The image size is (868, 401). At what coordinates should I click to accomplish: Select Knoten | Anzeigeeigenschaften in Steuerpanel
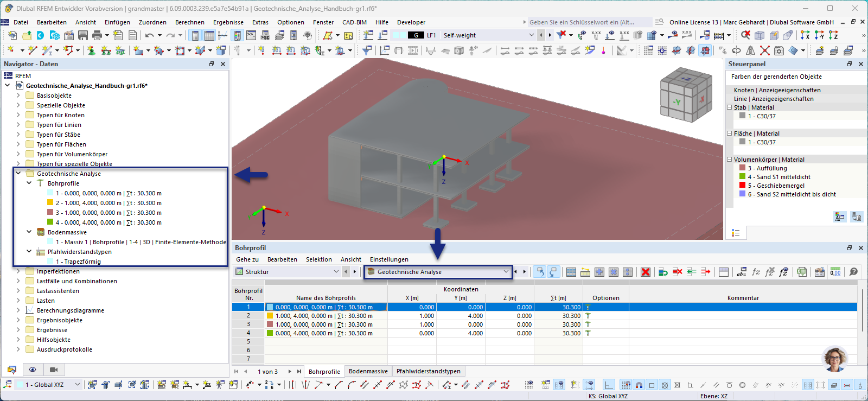tap(777, 90)
